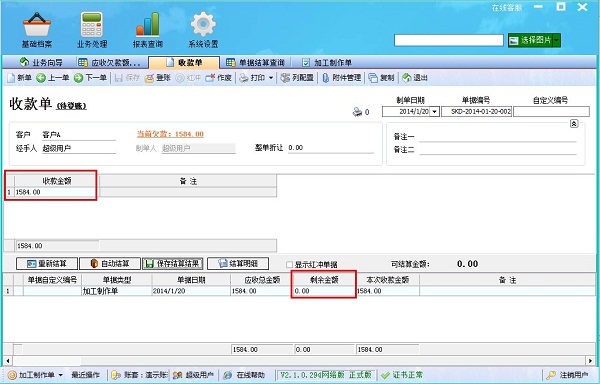Click the 待登账 status link
This screenshot has height=384, width=600.
72,106
